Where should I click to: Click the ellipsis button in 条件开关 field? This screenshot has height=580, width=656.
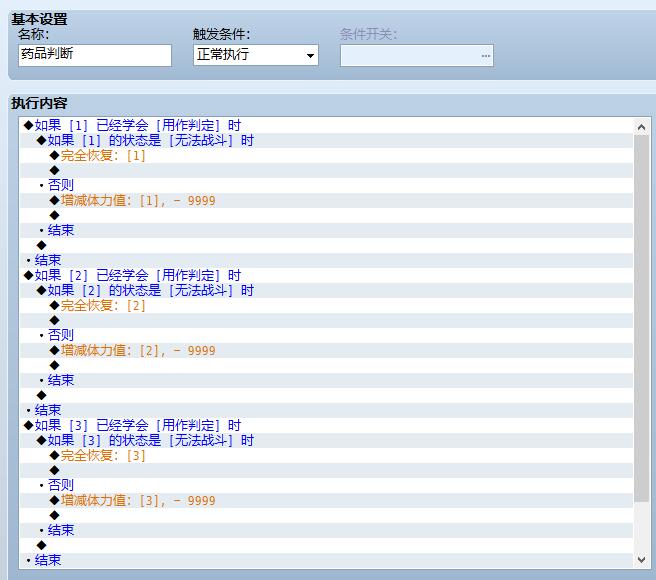485,56
